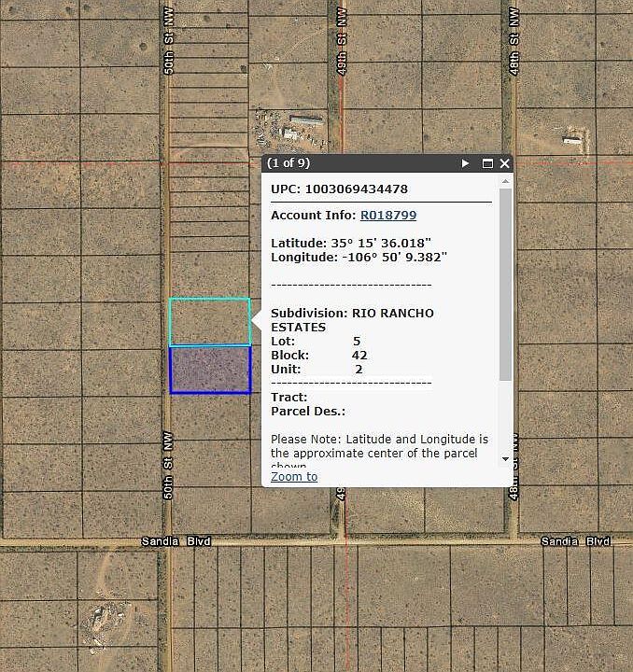
Task: Click the Block: 42 line
Action: coord(319,356)
